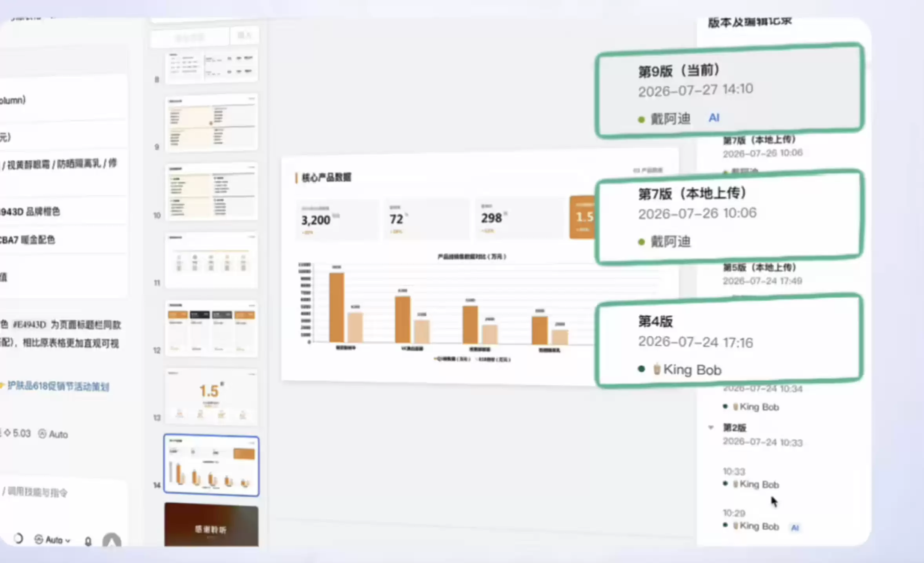Click the slide title 核心产品数据
This screenshot has height=563, width=924.
[326, 177]
